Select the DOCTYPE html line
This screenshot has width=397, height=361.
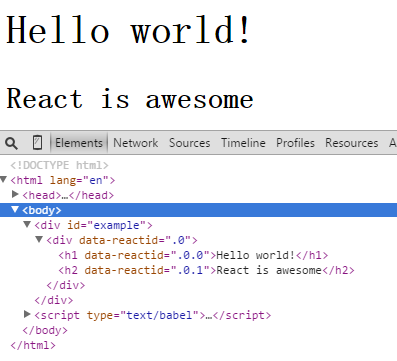click(x=59, y=165)
